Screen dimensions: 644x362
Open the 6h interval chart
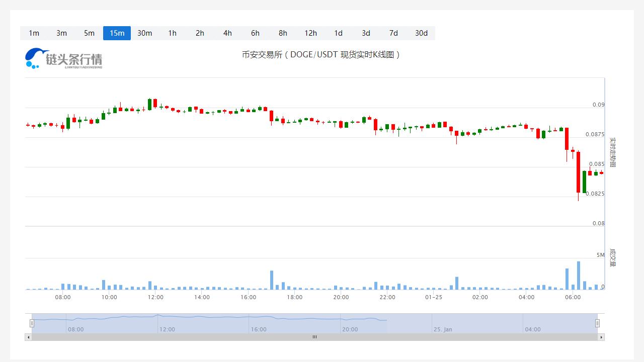[255, 33]
